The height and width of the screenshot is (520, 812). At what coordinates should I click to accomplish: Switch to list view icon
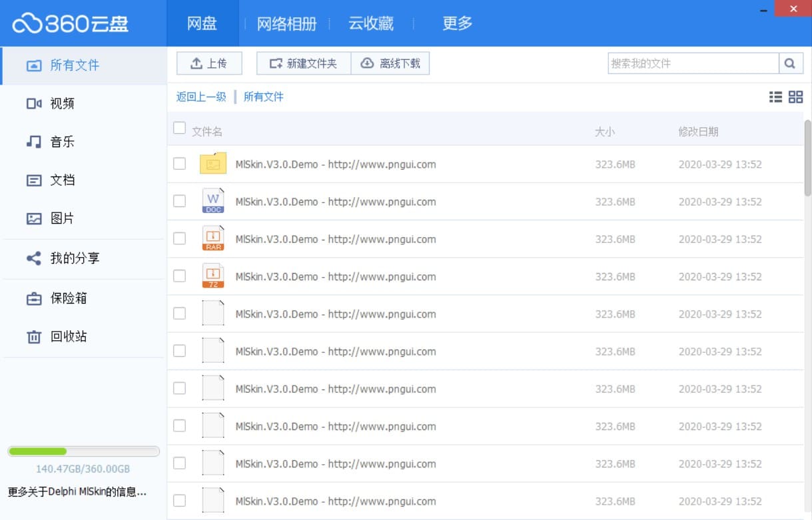775,97
